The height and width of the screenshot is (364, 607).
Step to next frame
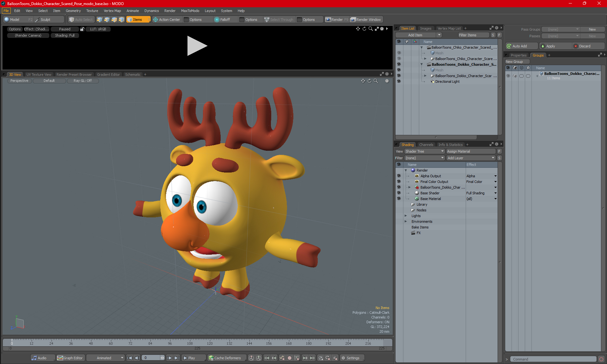169,358
